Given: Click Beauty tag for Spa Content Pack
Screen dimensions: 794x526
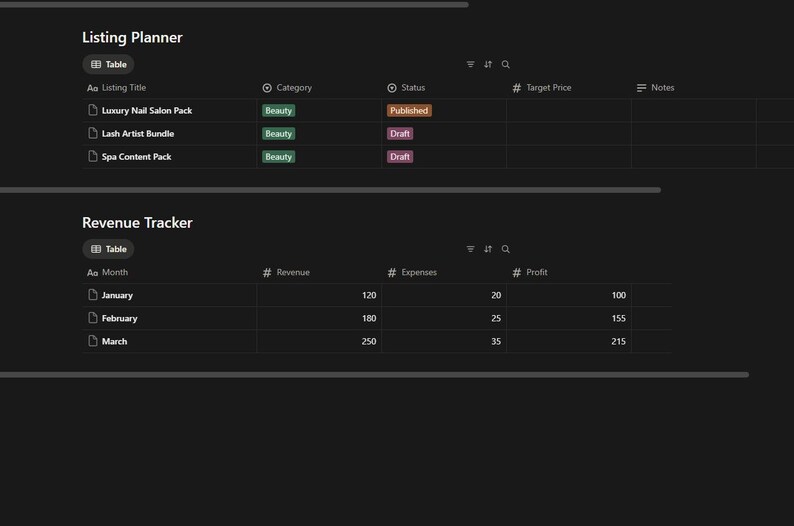Looking at the screenshot, I should tap(279, 157).
